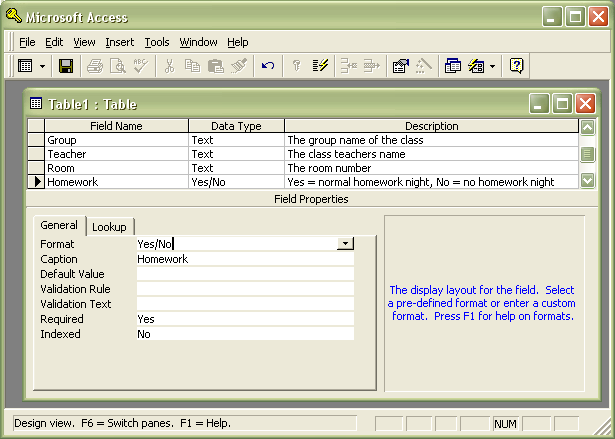The width and height of the screenshot is (615, 439).
Task: Open the Help menu
Action: [238, 42]
